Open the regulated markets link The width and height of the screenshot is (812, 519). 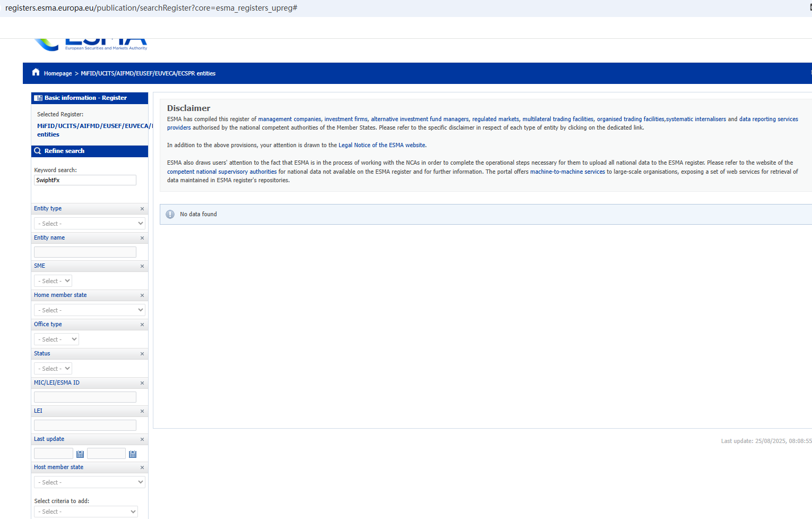pos(496,119)
